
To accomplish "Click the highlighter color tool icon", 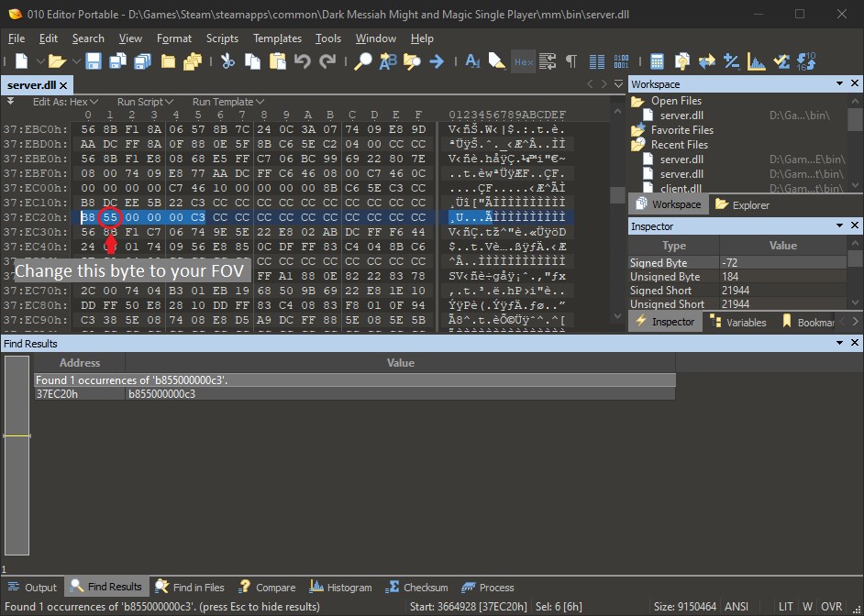I will (x=497, y=61).
